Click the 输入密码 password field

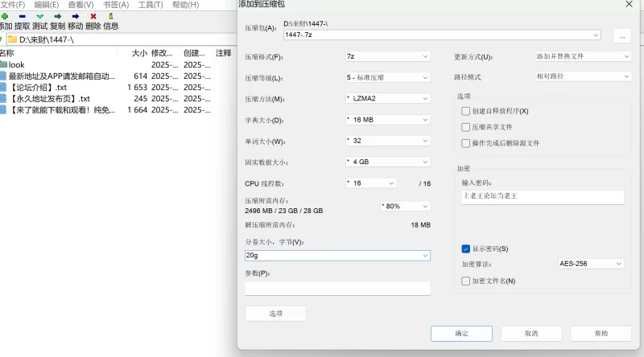tap(543, 197)
